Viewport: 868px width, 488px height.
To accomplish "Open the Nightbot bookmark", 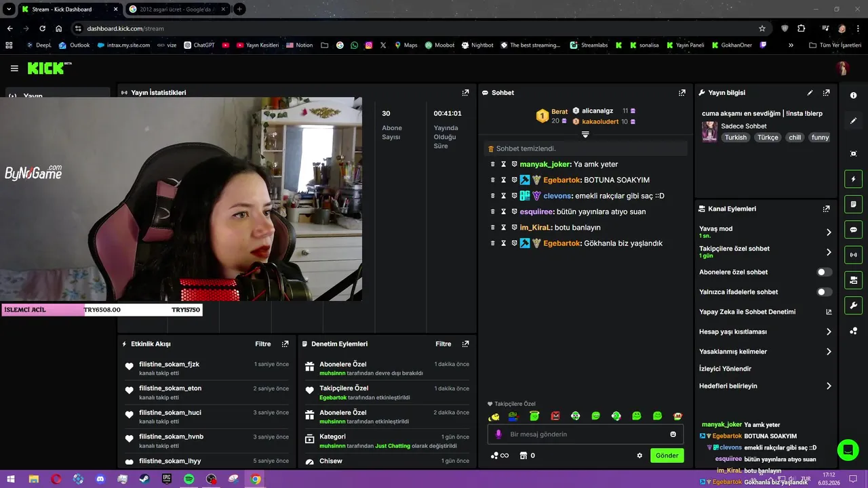I will (x=477, y=45).
